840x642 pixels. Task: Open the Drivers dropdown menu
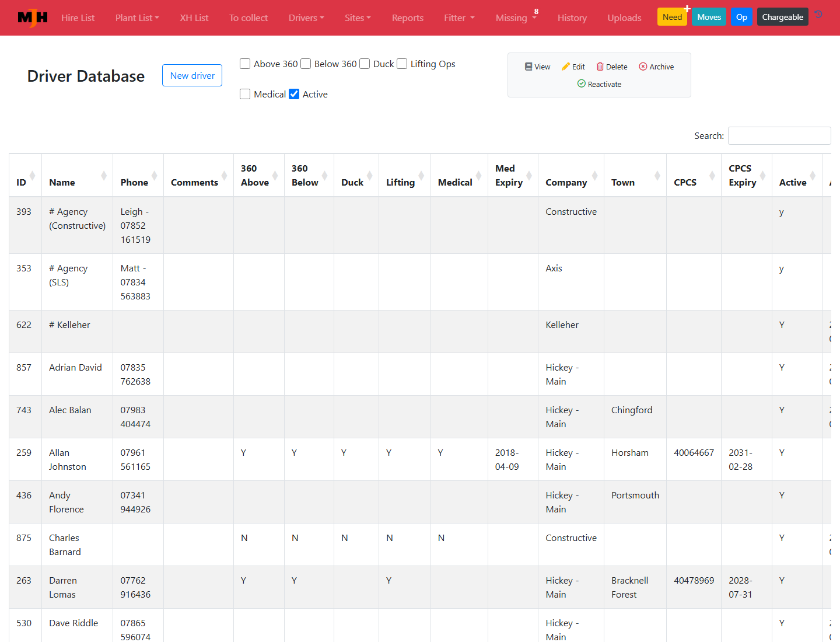[x=306, y=18]
